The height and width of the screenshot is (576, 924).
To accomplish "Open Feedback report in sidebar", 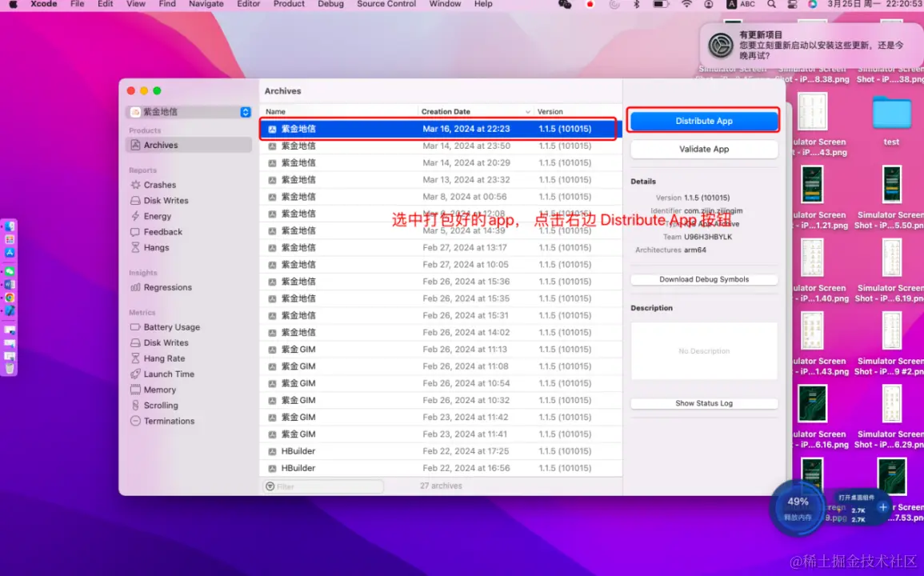I will tap(162, 232).
